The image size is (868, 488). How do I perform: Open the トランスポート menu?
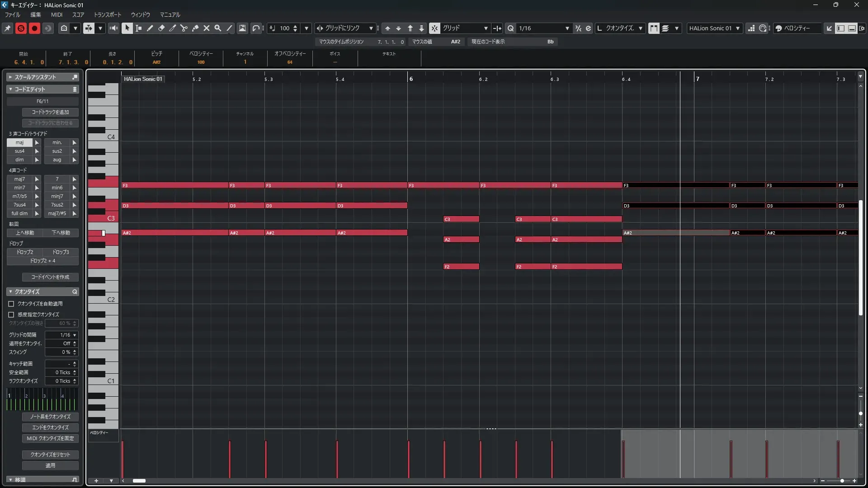(107, 14)
